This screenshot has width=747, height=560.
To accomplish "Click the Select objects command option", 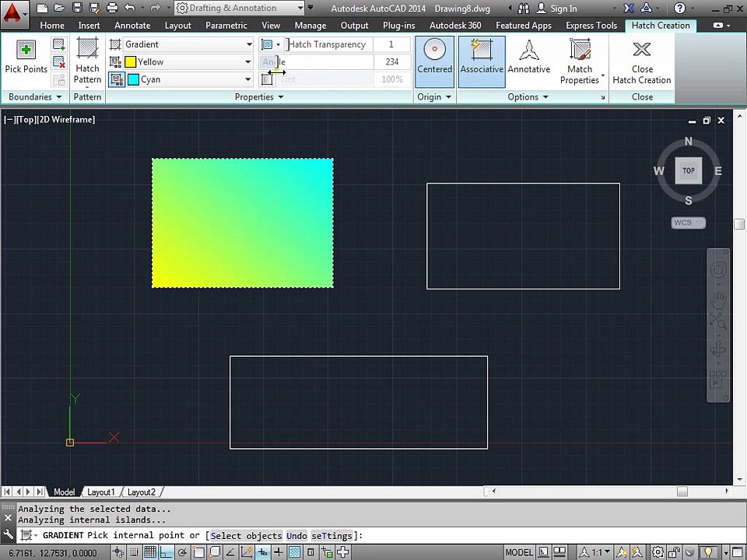I will [x=247, y=536].
